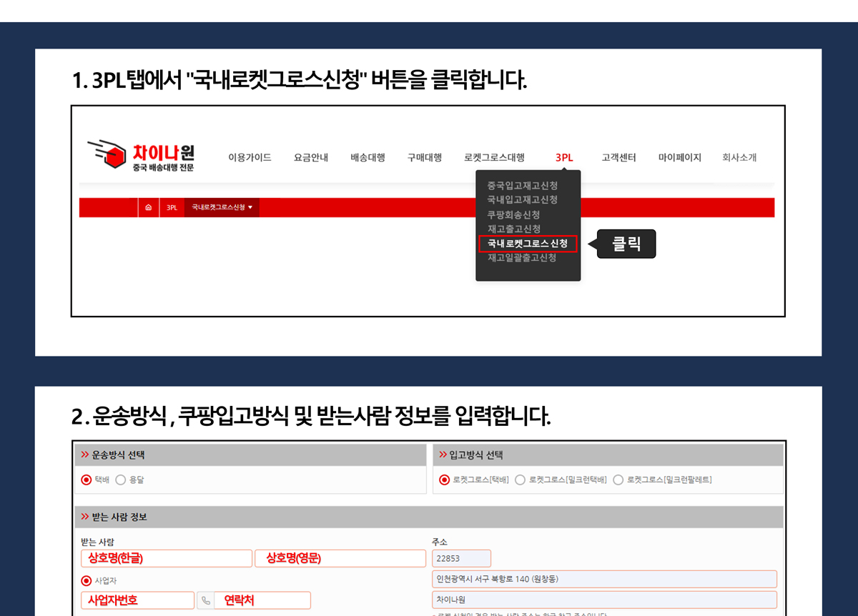Click the phone icon beside 연락처 field

pos(206,601)
